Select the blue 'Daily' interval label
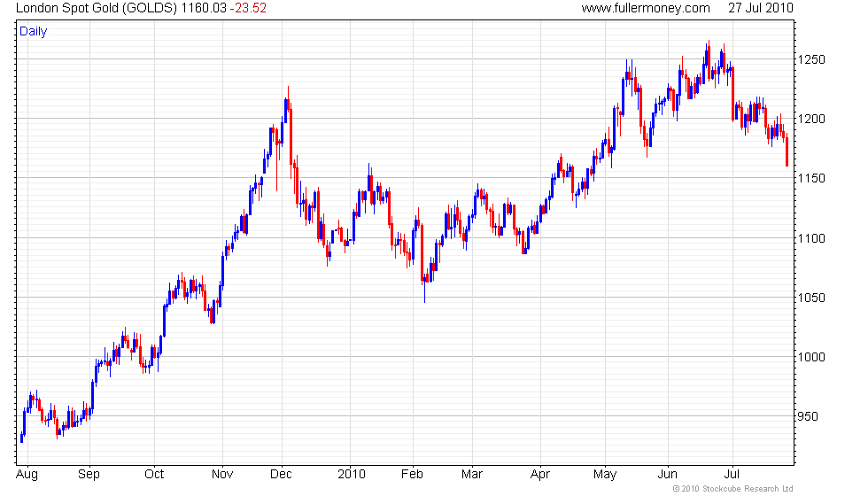 (34, 32)
